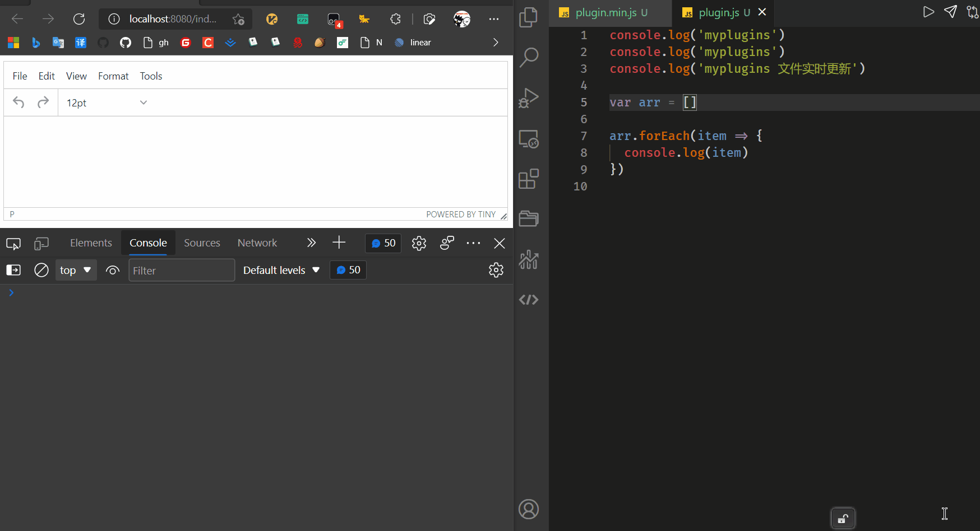Screen dimensions: 980x531
Task: Reload the localhost page
Action: pos(79,19)
